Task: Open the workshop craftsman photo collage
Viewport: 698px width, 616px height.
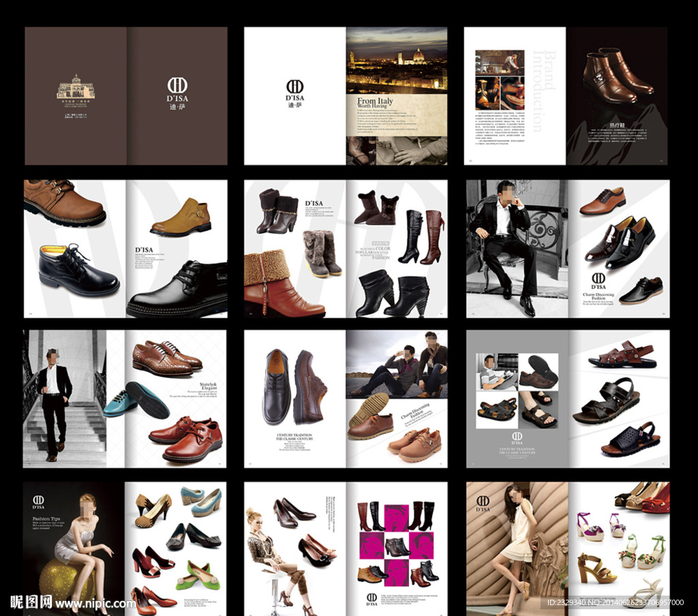Action: coord(500,80)
